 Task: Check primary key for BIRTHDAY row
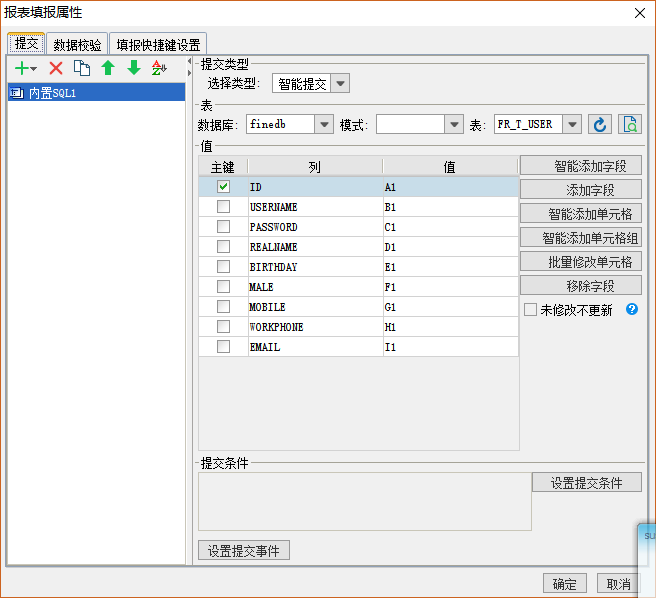coord(223,267)
